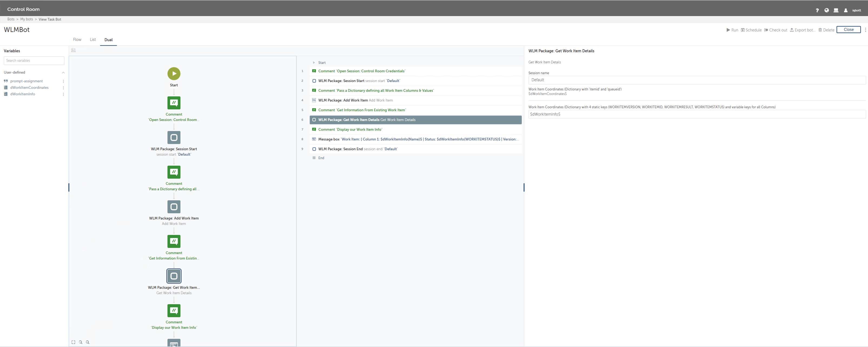Image resolution: width=868 pixels, height=347 pixels.
Task: Open options menu for dWorkItemCoordinates variable
Action: (x=63, y=88)
